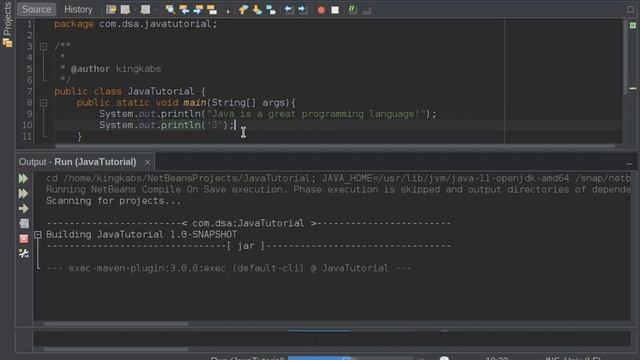Click 'exec-maven-plugin:3.0.0:exec' output line

coord(229,269)
